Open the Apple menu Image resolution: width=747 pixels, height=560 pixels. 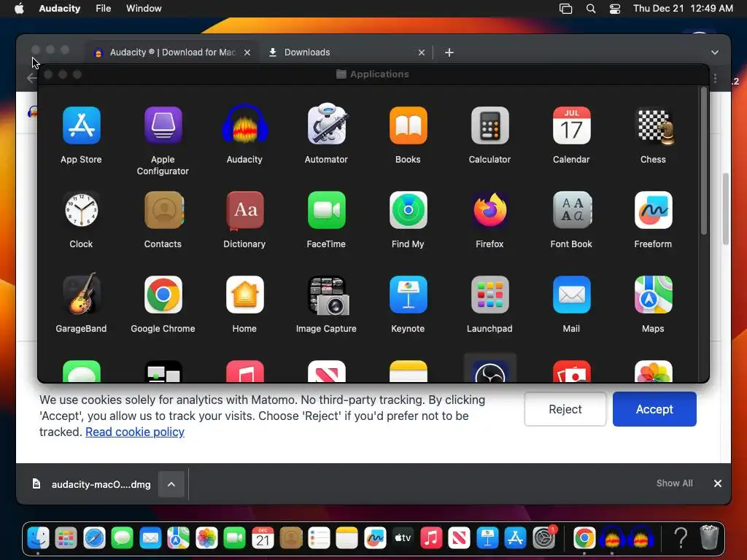pos(19,8)
